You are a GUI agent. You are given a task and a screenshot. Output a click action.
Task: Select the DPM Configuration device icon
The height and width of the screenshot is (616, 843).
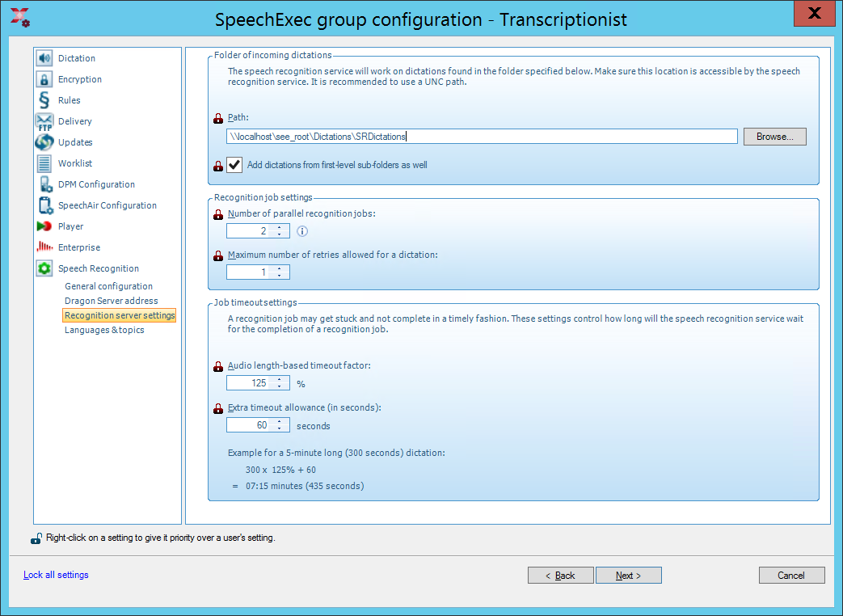pyautogui.click(x=46, y=184)
